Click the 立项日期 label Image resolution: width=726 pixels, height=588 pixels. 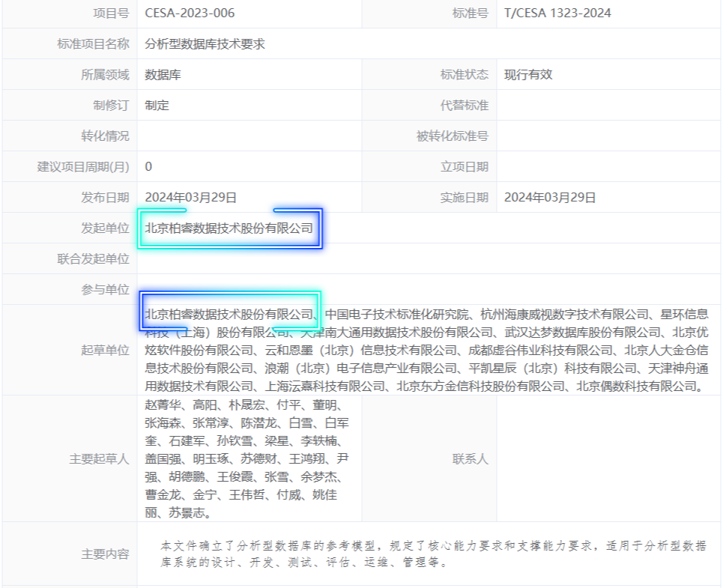tap(465, 167)
